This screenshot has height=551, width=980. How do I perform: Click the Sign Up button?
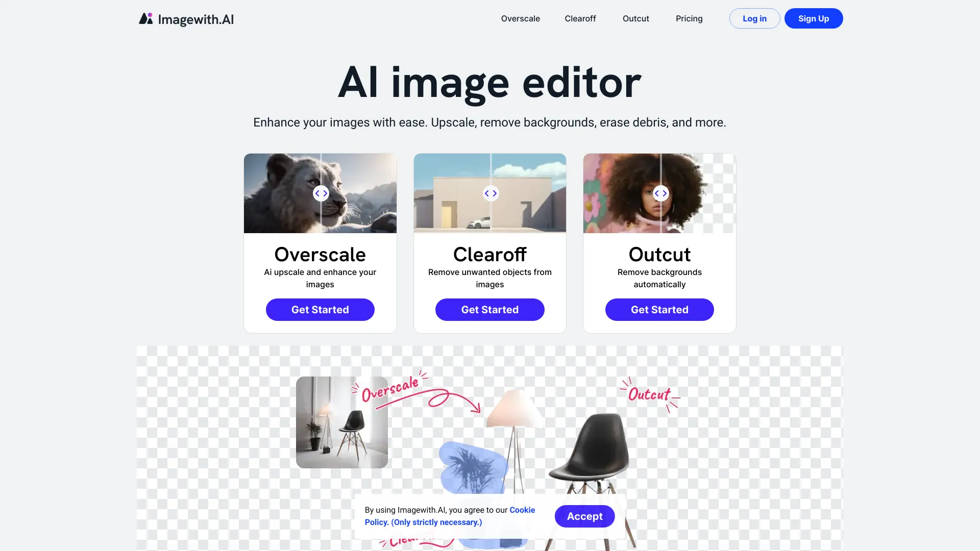pos(813,18)
